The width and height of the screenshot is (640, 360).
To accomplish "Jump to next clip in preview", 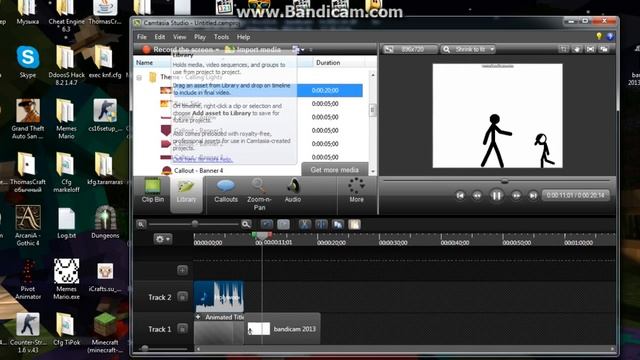I will (533, 196).
